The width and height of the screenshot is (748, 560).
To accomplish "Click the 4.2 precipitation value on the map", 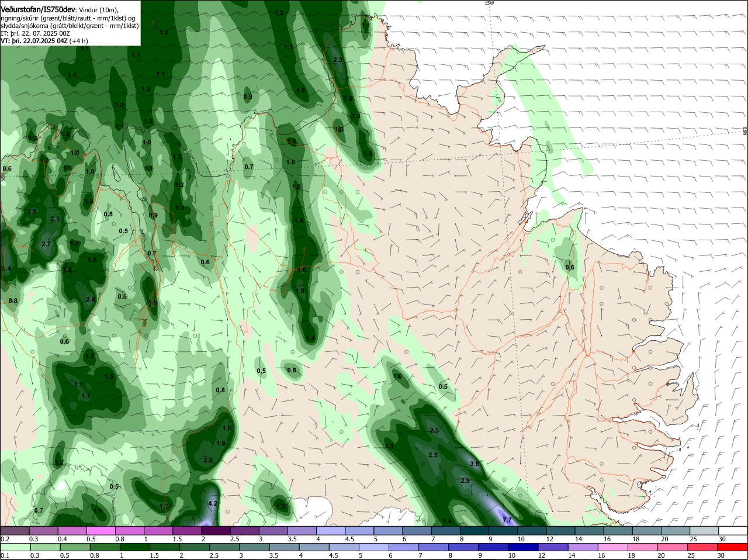I will [x=213, y=503].
